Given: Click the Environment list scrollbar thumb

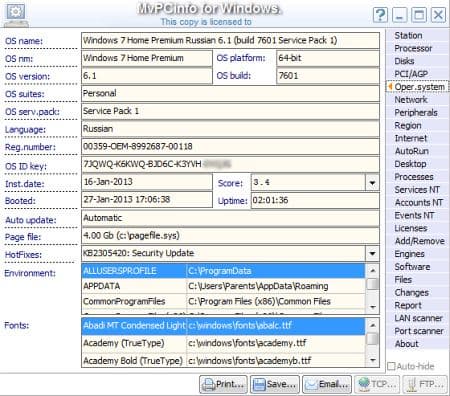Looking at the screenshot, I should (373, 284).
